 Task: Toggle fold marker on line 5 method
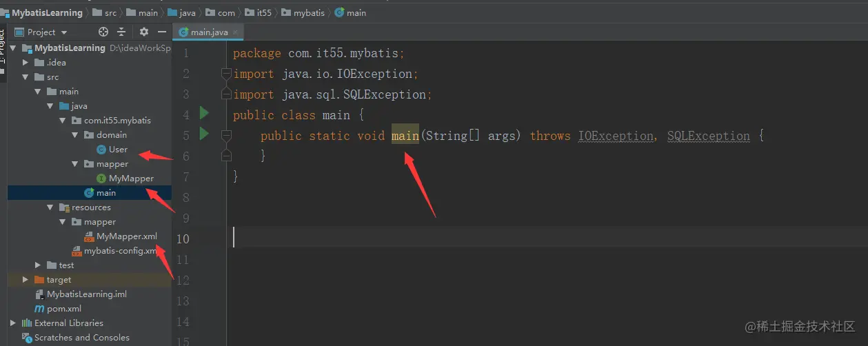225,136
